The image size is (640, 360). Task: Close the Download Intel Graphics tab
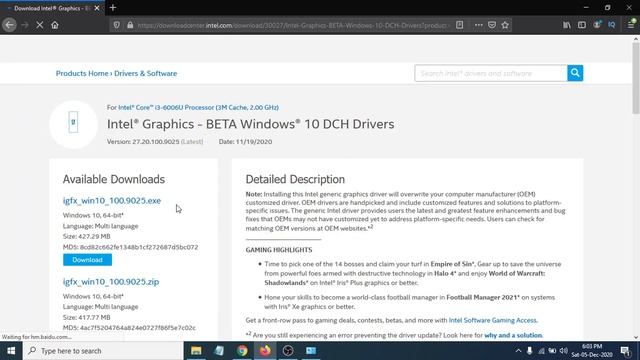coord(97,8)
